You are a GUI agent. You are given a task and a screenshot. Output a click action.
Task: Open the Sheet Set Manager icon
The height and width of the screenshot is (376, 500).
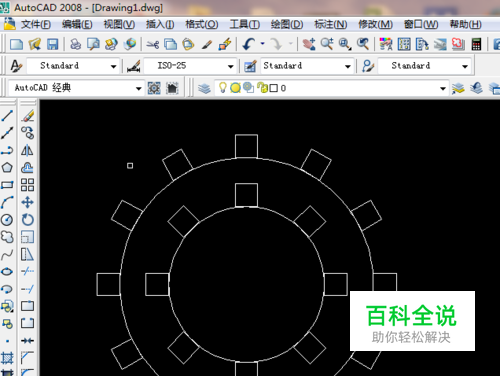pos(440,44)
